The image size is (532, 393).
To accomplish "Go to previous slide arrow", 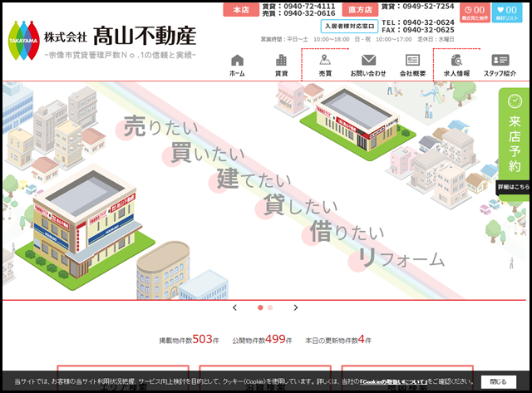I will click(234, 307).
